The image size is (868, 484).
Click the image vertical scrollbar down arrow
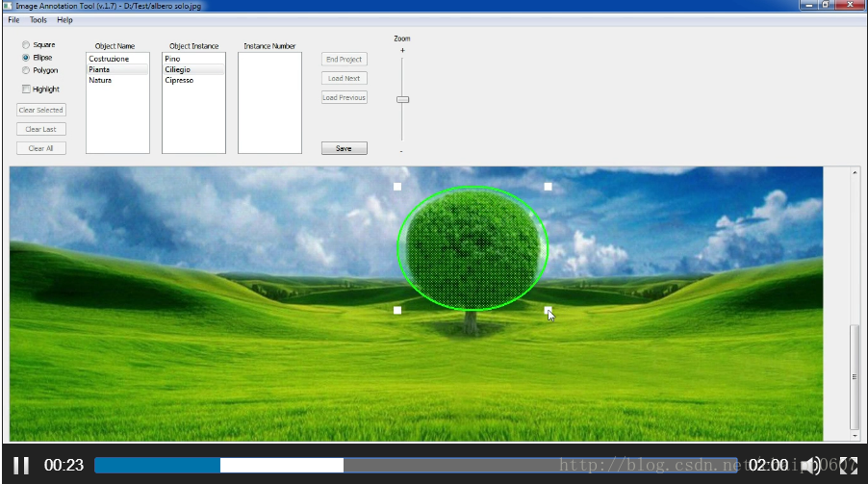coord(855,436)
